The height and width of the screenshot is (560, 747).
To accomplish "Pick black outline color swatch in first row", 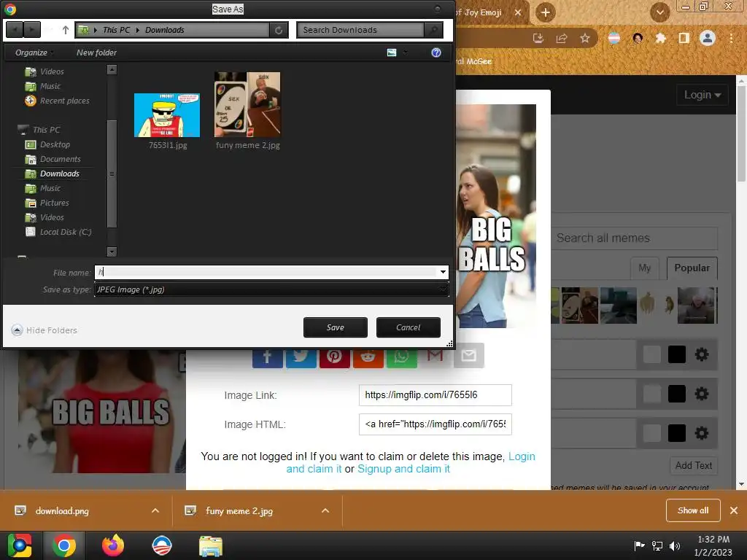I will [676, 354].
